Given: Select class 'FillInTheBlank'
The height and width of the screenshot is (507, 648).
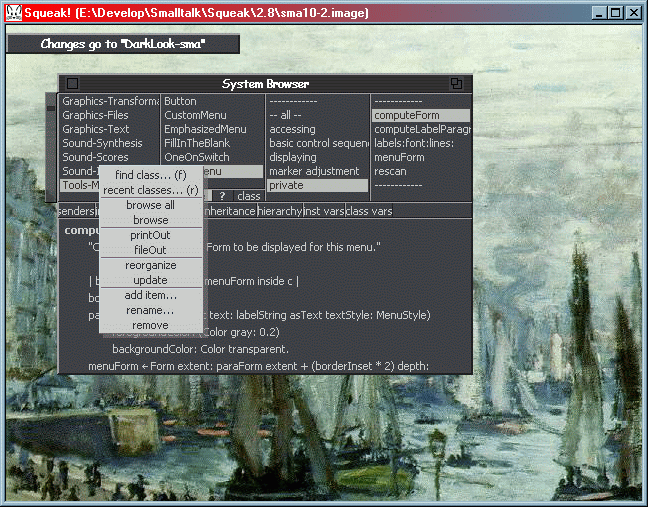Looking at the screenshot, I should (x=212, y=143).
